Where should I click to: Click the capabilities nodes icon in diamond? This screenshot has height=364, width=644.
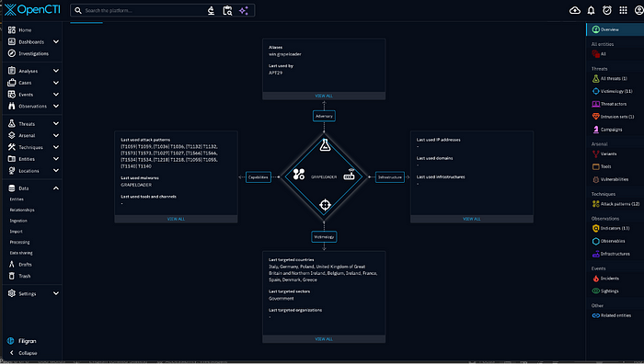[299, 175]
